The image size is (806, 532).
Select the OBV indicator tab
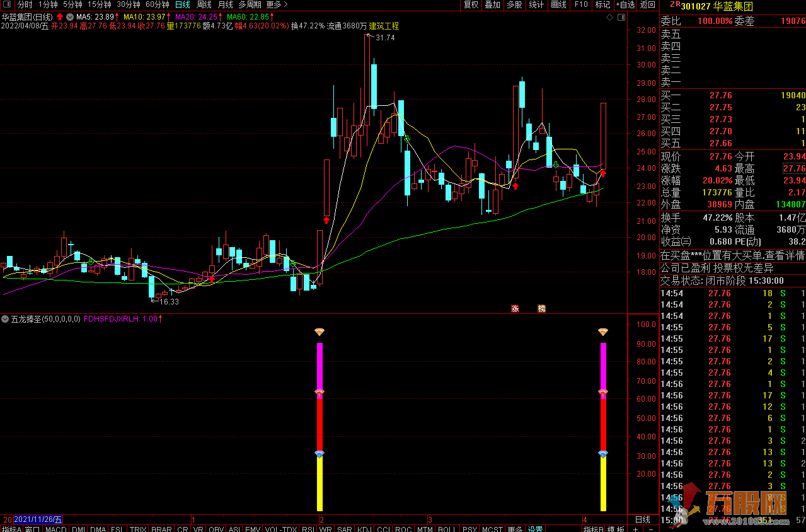(x=216, y=529)
